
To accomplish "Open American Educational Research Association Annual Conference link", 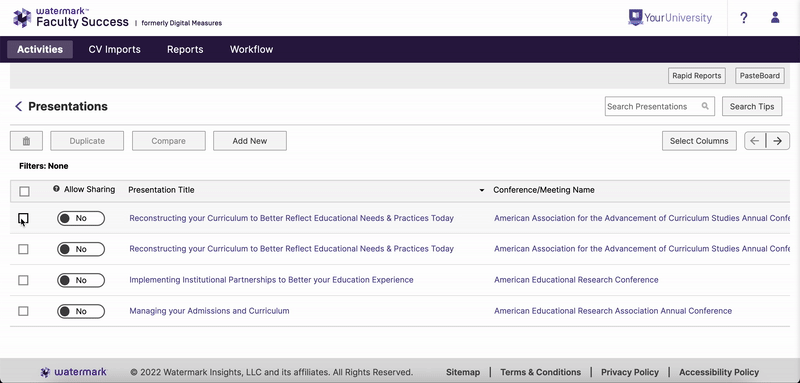I will coord(613,311).
